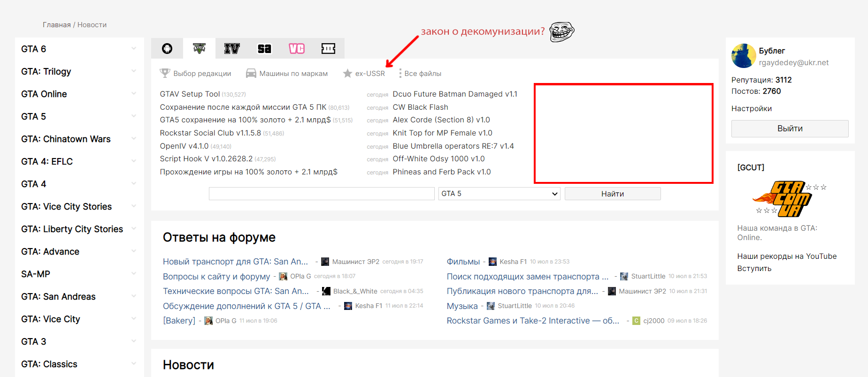This screenshot has width=868, height=377.
Task: Click OPla G avatar in [Bakery] row
Action: click(x=208, y=321)
